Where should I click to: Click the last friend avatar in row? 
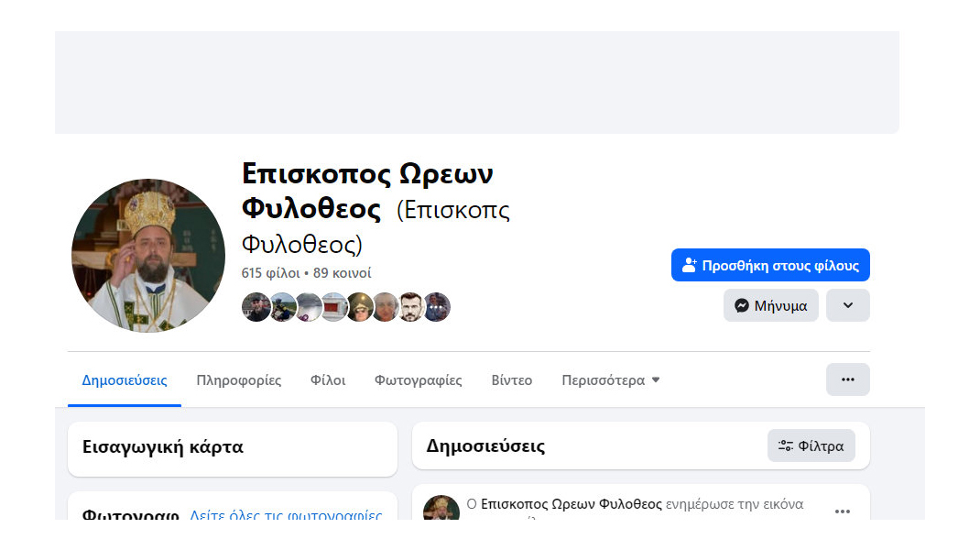pos(436,307)
